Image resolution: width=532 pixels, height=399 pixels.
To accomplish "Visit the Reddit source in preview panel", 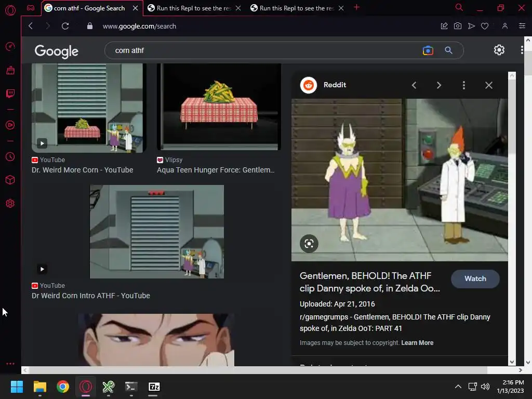I will 323,85.
